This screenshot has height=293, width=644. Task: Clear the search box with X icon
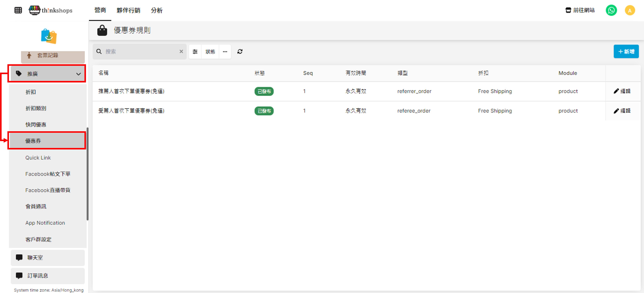click(181, 52)
